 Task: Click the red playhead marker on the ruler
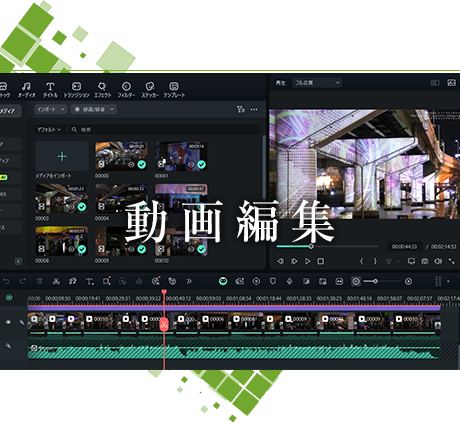coord(164,292)
